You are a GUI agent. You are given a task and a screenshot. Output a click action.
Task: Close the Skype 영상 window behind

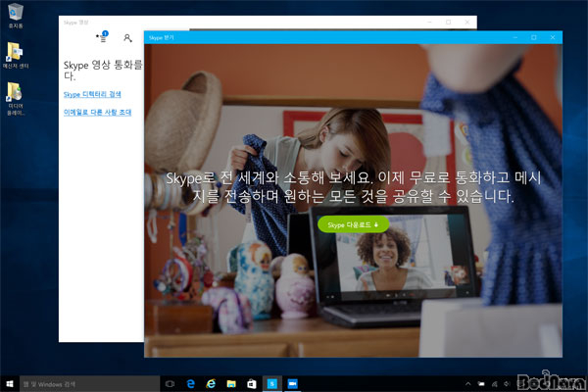click(x=466, y=23)
